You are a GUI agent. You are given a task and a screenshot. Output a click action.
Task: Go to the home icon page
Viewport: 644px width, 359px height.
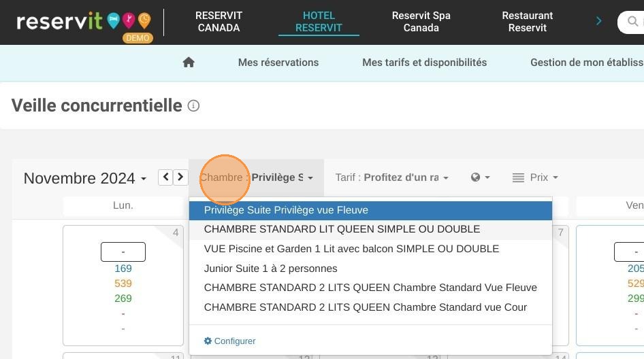[189, 63]
